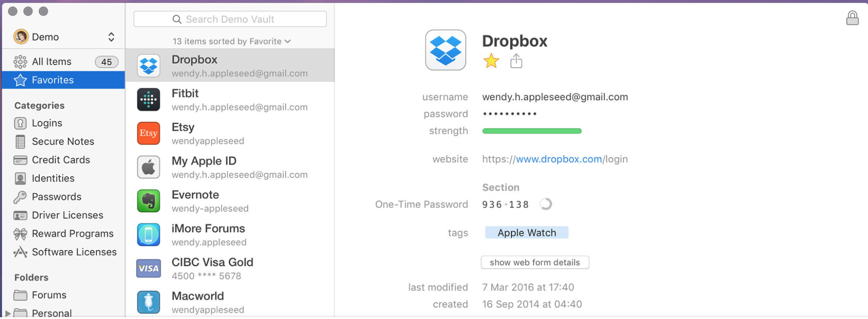Click the one-time password countdown circle
Image resolution: width=868 pixels, height=319 pixels.
[546, 204]
